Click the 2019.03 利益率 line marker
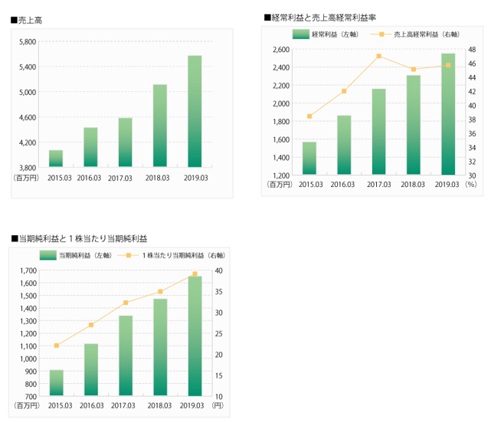This screenshot has width=504, height=423. click(448, 65)
